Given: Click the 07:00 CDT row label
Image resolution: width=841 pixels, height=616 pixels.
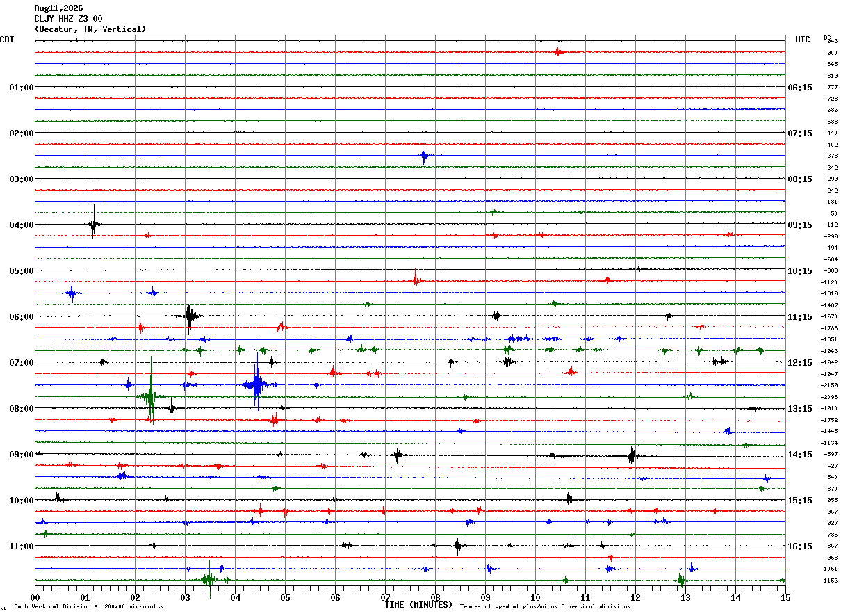Looking at the screenshot, I should [21, 363].
